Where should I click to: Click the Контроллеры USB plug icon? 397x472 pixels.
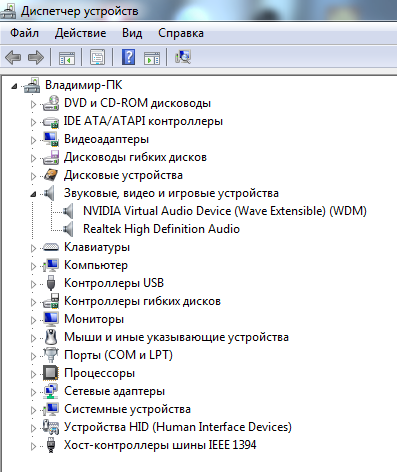(x=51, y=283)
